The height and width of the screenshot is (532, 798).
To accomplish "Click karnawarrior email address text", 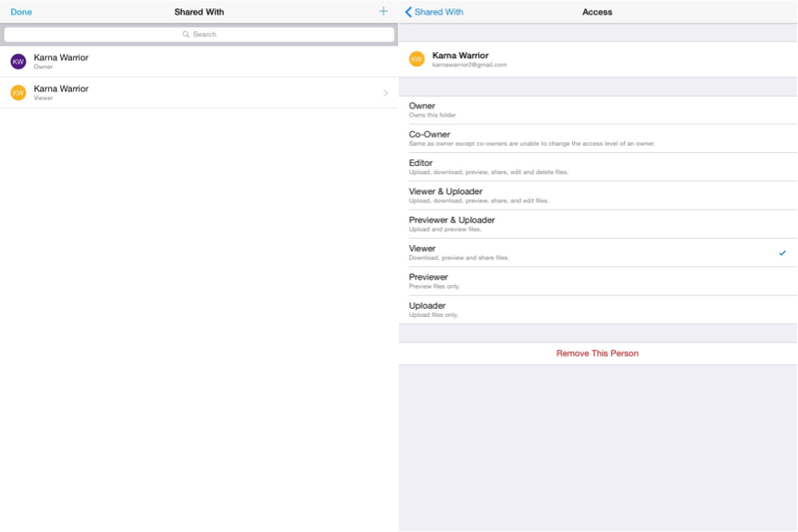I will tap(469, 66).
